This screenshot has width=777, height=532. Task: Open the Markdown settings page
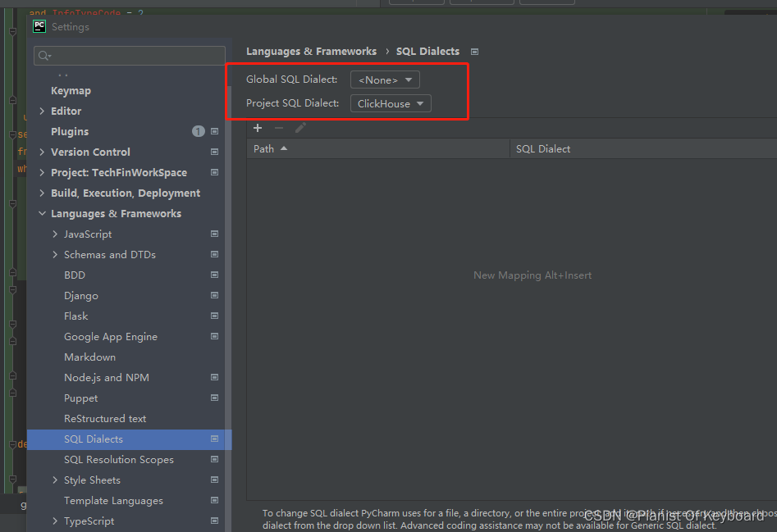pyautogui.click(x=89, y=357)
